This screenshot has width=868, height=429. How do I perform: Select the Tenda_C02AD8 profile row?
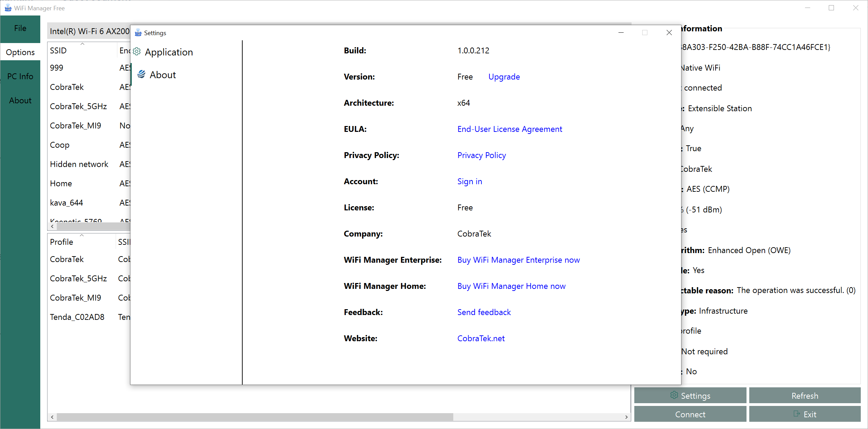click(89, 317)
